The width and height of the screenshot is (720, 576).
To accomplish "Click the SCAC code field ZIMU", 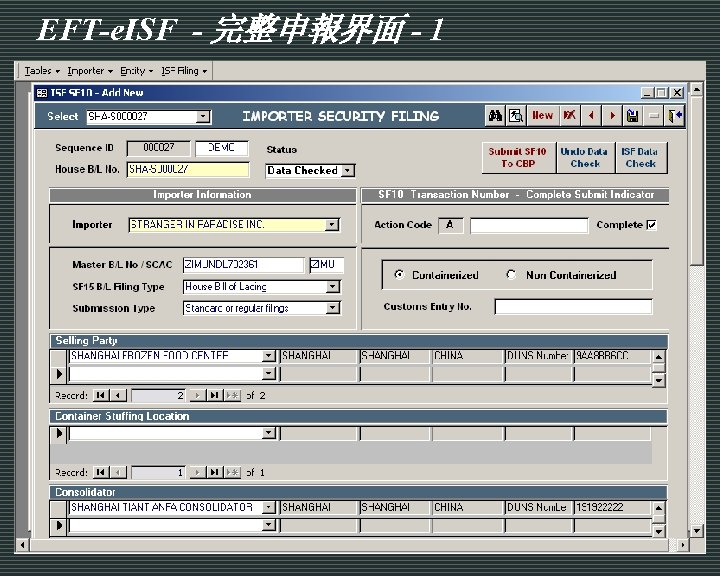I will [326, 265].
